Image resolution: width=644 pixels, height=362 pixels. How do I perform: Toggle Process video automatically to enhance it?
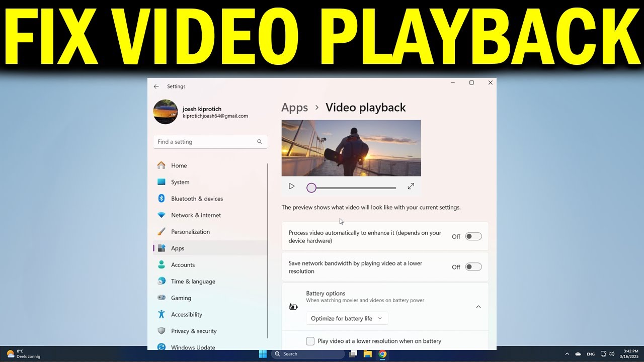(x=473, y=236)
